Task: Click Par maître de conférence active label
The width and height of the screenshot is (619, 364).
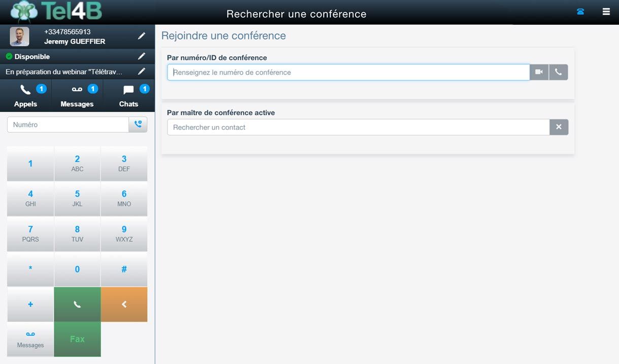Action: point(221,113)
